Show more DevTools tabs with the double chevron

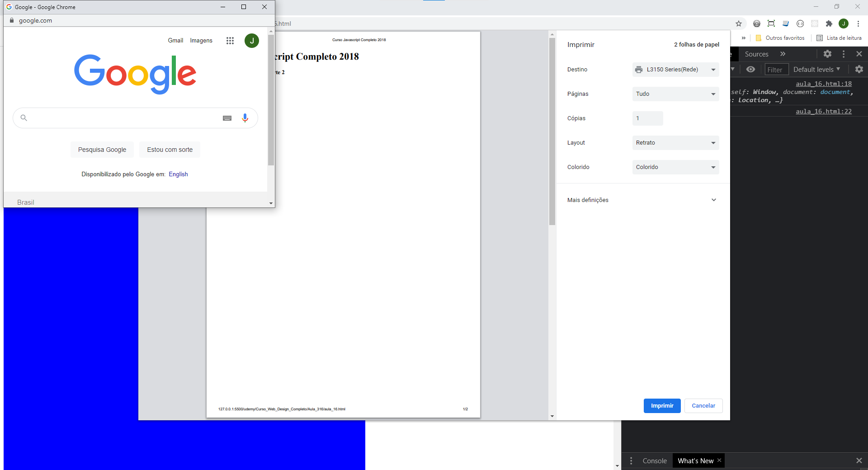[783, 54]
